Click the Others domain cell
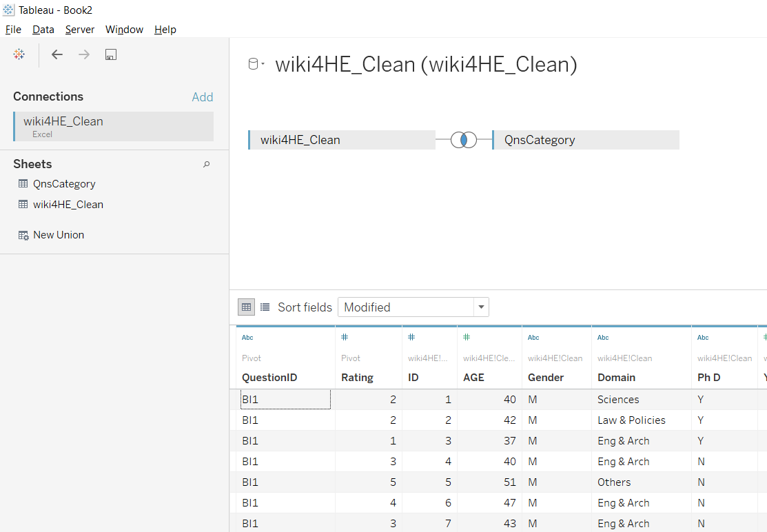 614,482
